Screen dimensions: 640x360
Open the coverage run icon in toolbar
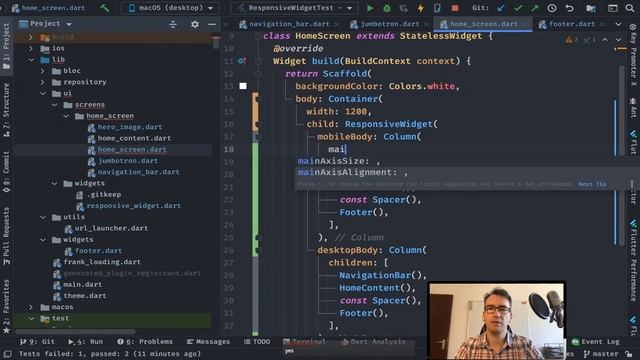click(404, 8)
